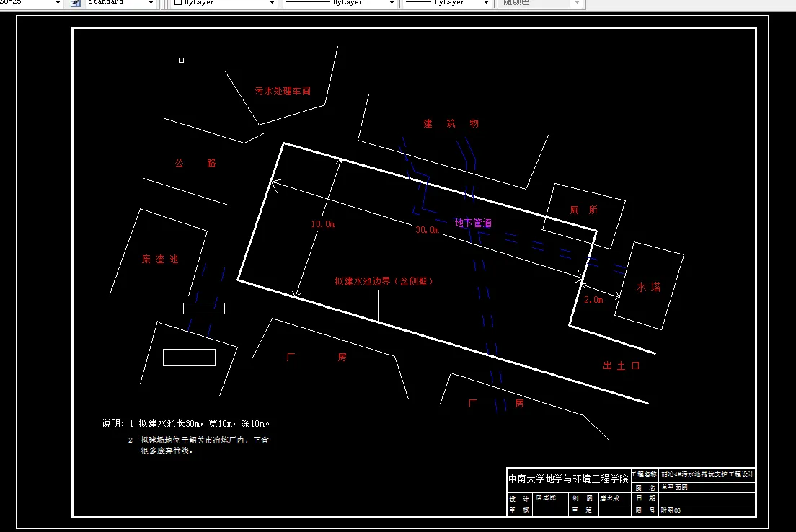Select the 出土口 label

pyautogui.click(x=622, y=365)
